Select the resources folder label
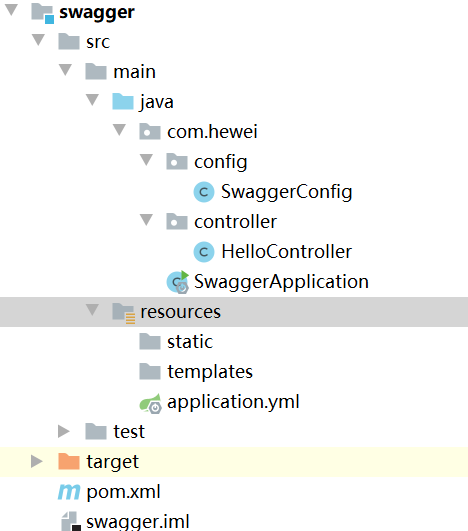Viewport: 468px width, 531px height. coord(180,312)
